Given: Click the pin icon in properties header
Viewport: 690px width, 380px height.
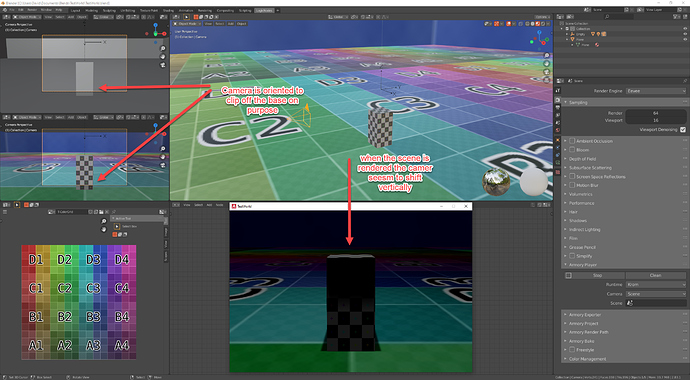Looking at the screenshot, I should 685,81.
